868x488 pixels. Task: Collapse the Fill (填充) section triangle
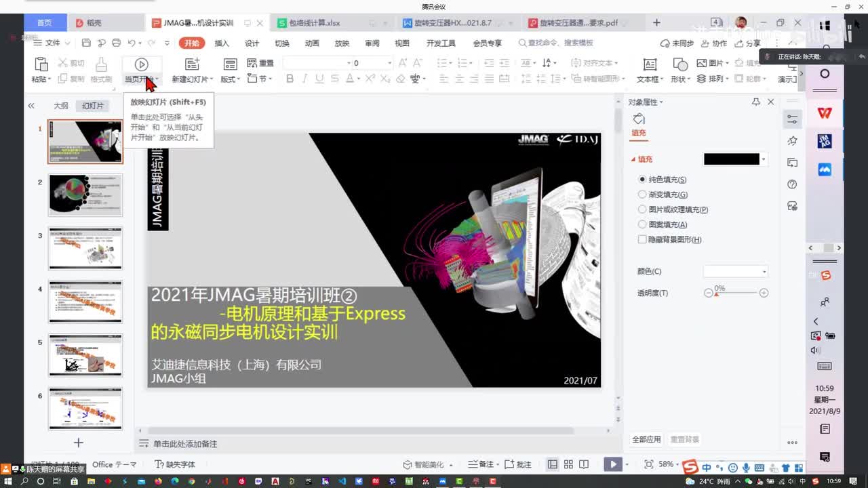tap(633, 159)
